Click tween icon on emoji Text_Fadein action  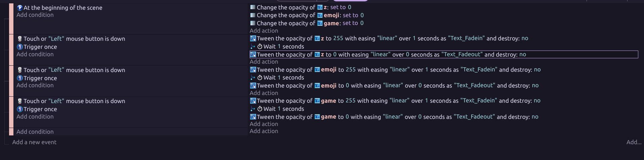click(x=253, y=70)
